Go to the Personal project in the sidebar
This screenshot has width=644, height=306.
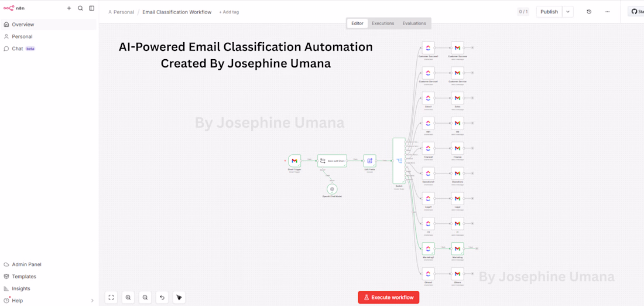pyautogui.click(x=49, y=36)
